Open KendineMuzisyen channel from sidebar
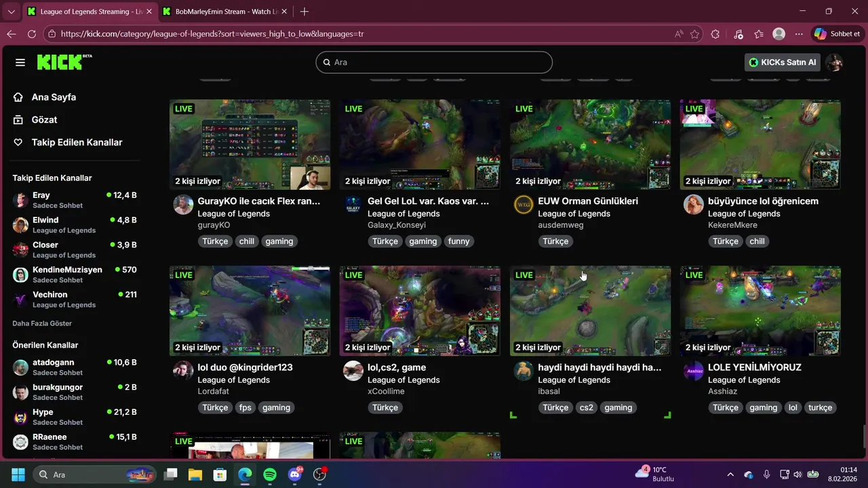The height and width of the screenshot is (488, 868). tap(75, 274)
